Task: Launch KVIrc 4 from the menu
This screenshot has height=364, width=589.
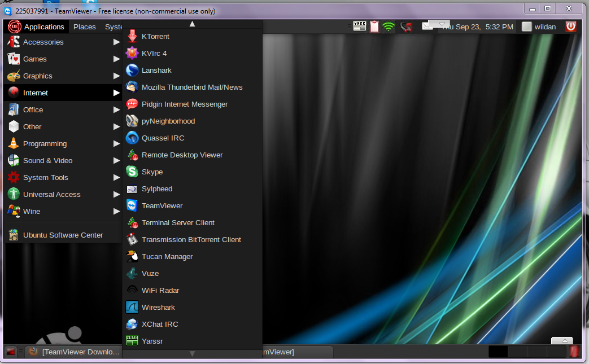Action: (192, 53)
